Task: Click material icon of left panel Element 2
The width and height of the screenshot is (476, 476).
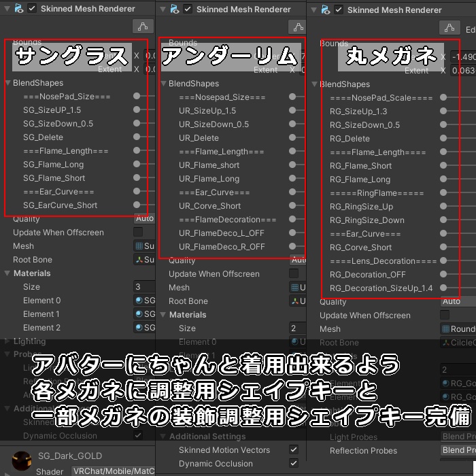Action: (139, 328)
